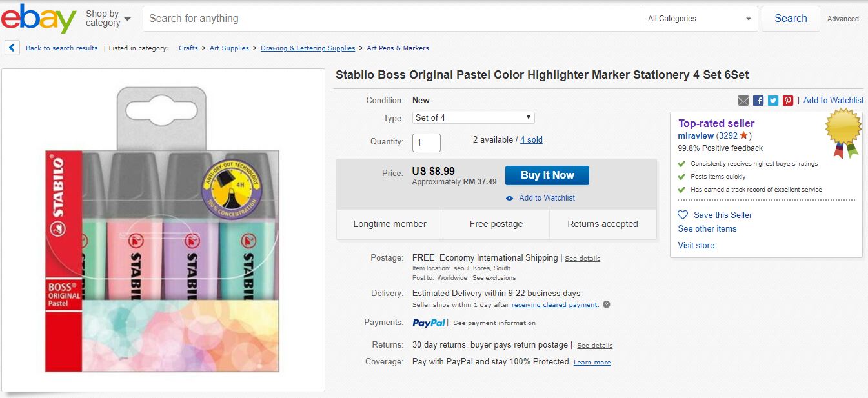Click the heart icon to save seller
868x398 pixels.
[x=683, y=215]
